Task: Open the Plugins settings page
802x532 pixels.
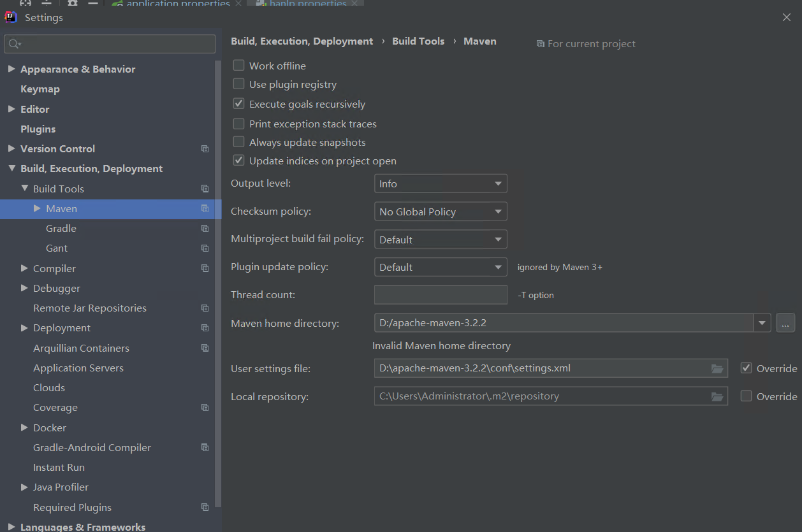Action: 38,129
